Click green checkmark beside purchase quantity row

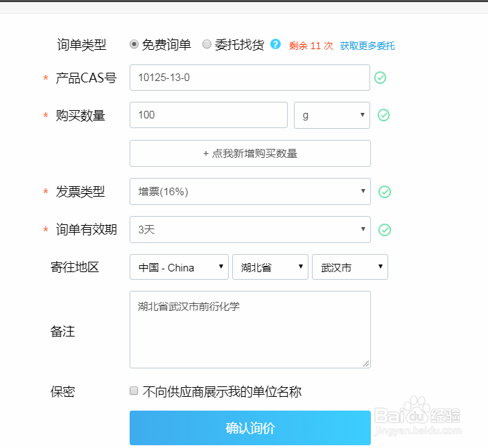pos(383,115)
